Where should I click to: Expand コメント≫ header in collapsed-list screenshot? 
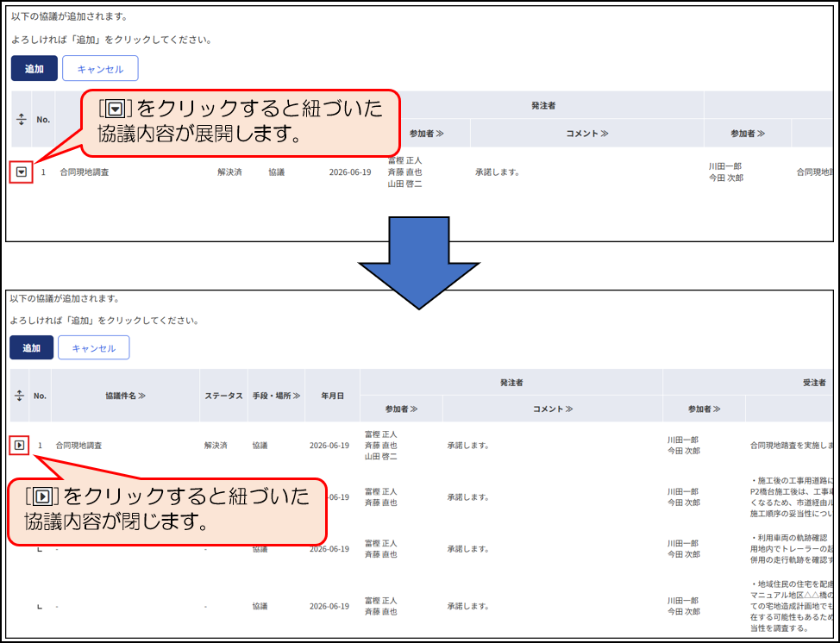[x=587, y=134]
